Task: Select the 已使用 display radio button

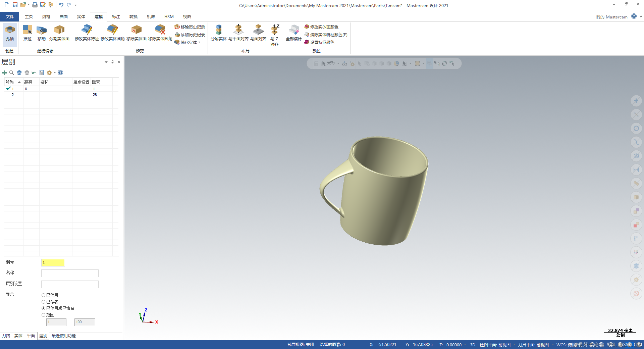Action: coord(44,295)
